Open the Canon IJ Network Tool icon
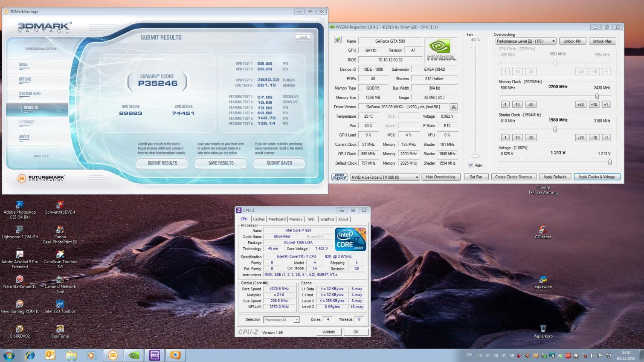 pyautogui.click(x=60, y=284)
